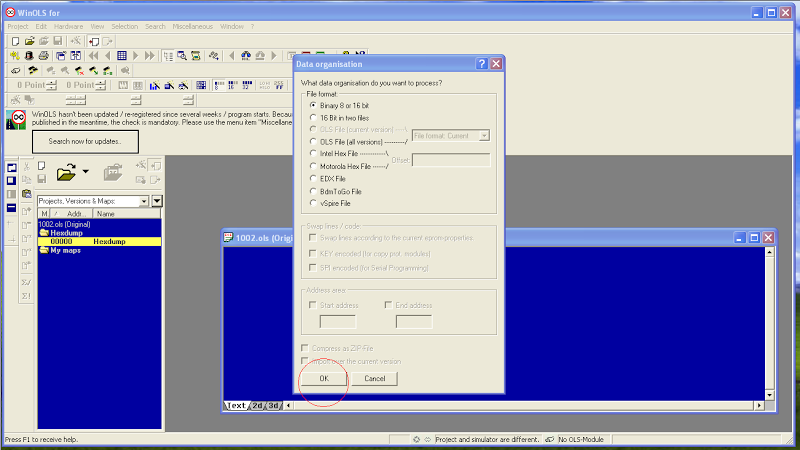Screen dimensions: 800x450
Task: Select the 8-bit display mode icon
Action: point(219,85)
